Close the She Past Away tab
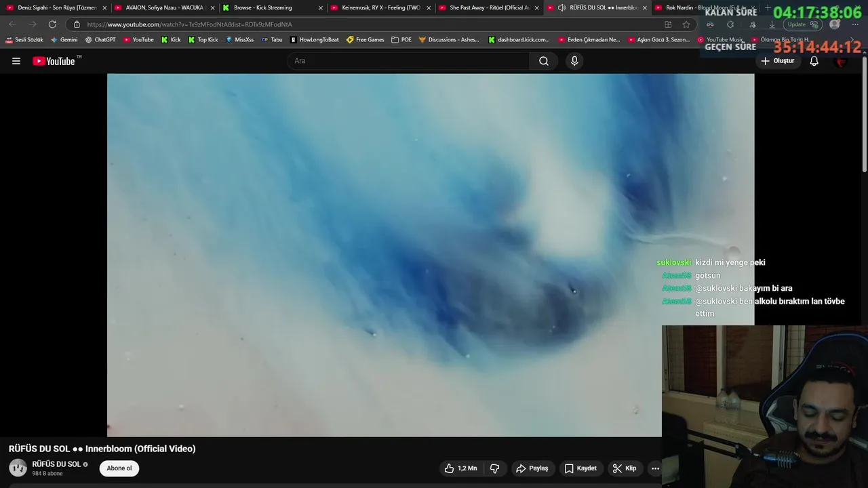This screenshot has height=488, width=868. [537, 8]
